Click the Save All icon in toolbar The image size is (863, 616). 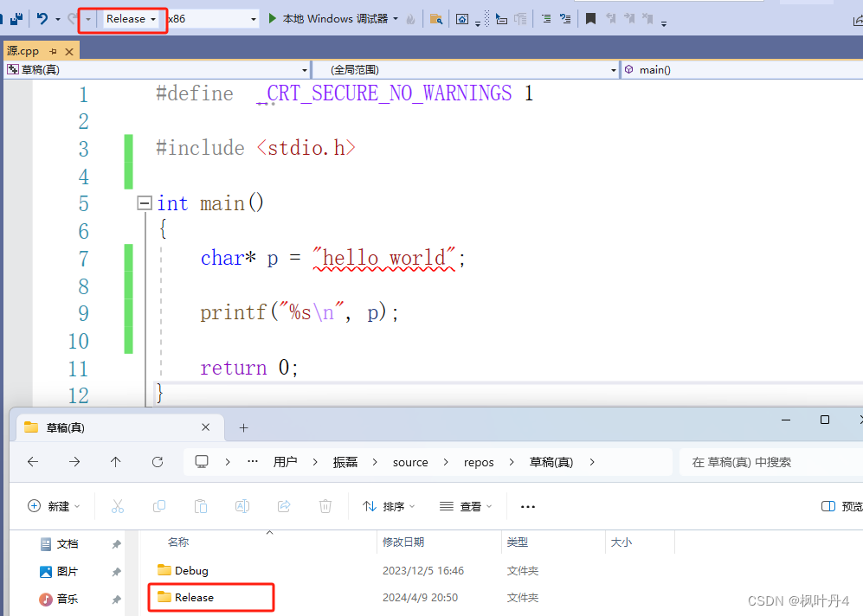(16, 19)
